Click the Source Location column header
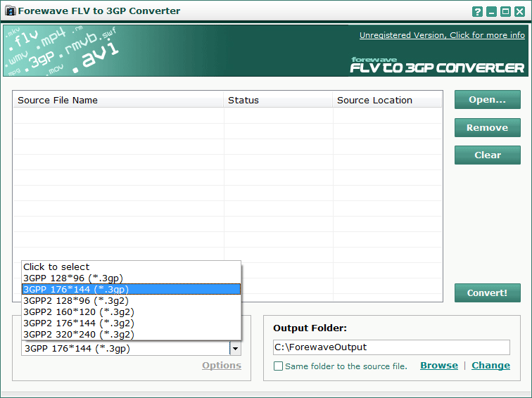This screenshot has height=398, width=532. click(x=387, y=101)
